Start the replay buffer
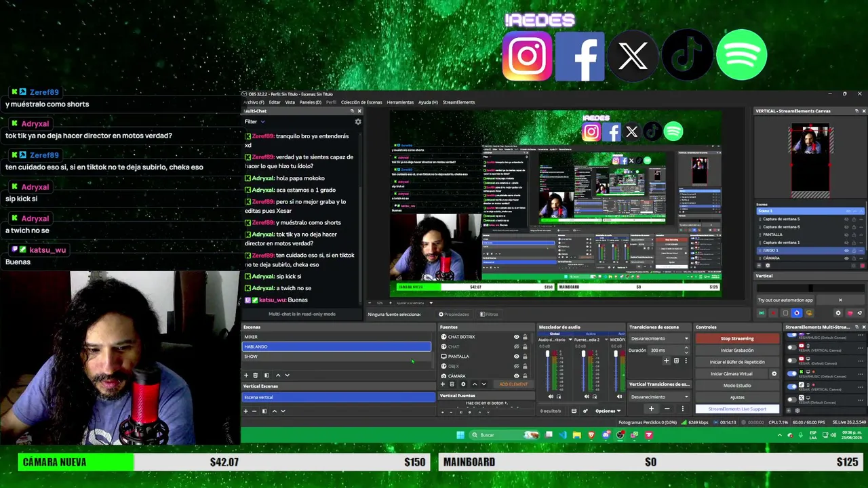 pos(737,362)
